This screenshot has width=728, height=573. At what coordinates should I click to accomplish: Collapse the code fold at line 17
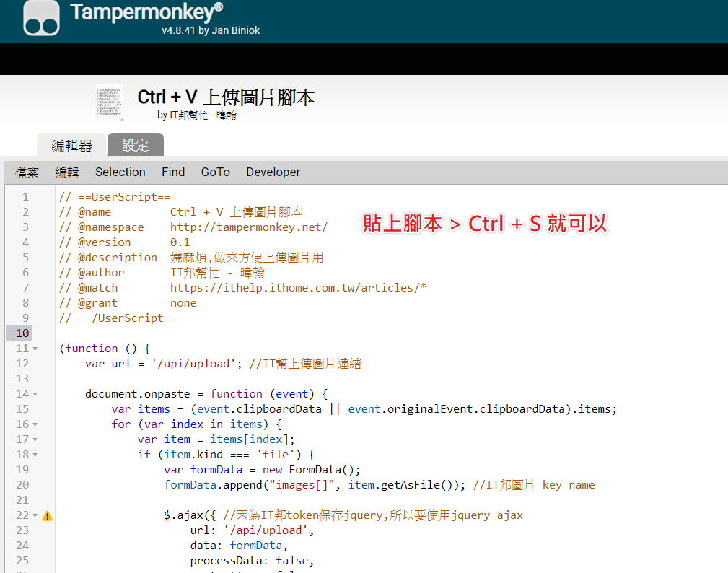[x=35, y=439]
